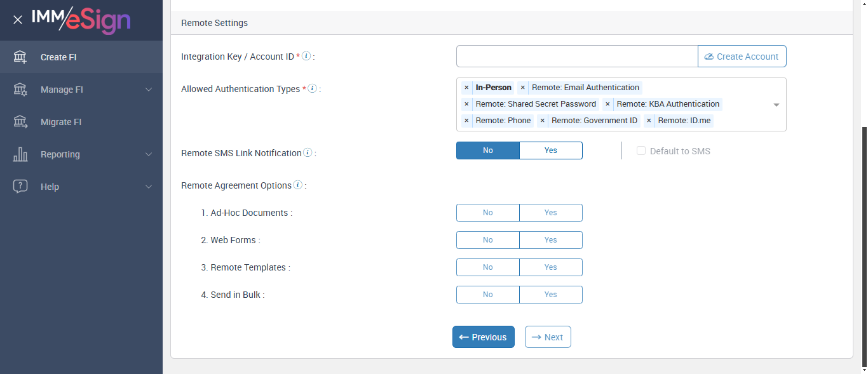Check the Default to SMS checkbox
This screenshot has width=868, height=374.
(x=641, y=151)
